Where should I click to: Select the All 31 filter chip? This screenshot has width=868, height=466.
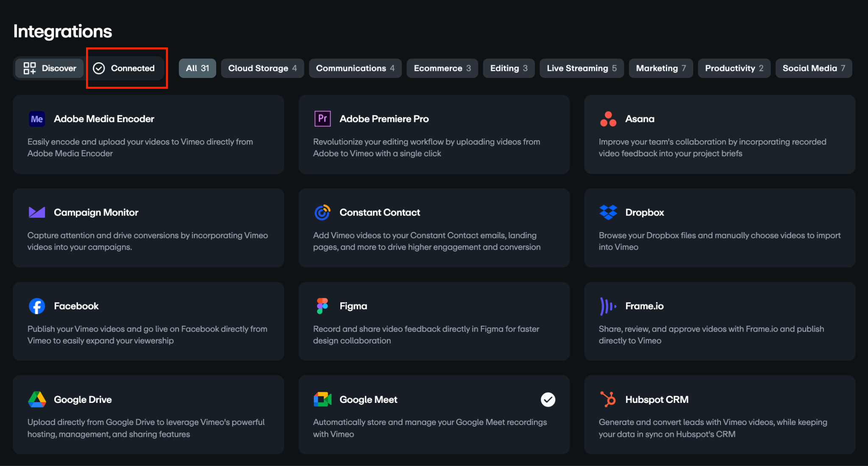(x=198, y=68)
